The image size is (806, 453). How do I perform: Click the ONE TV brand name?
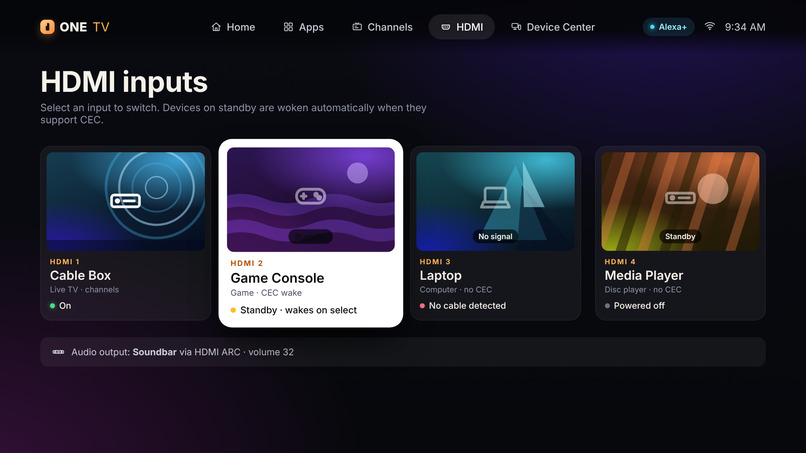click(x=84, y=27)
